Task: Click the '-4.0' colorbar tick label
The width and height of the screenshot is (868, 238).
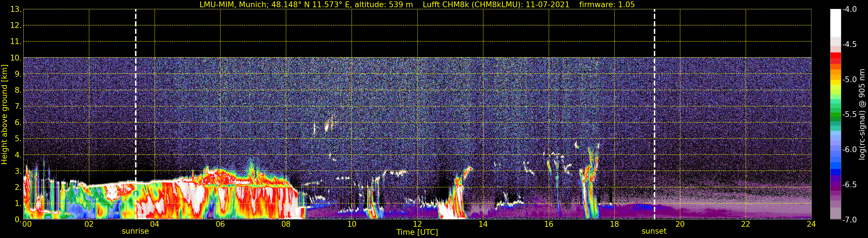Action: 849,10
